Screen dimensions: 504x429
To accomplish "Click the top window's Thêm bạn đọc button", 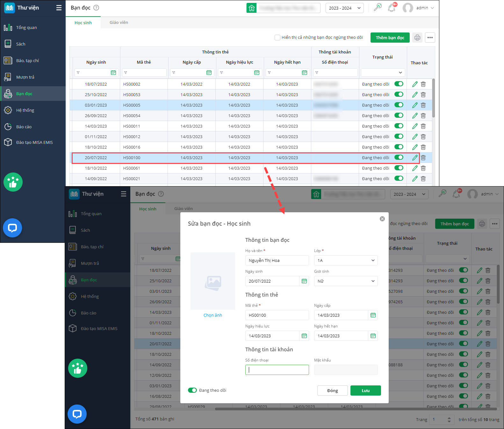I will click(x=390, y=38).
